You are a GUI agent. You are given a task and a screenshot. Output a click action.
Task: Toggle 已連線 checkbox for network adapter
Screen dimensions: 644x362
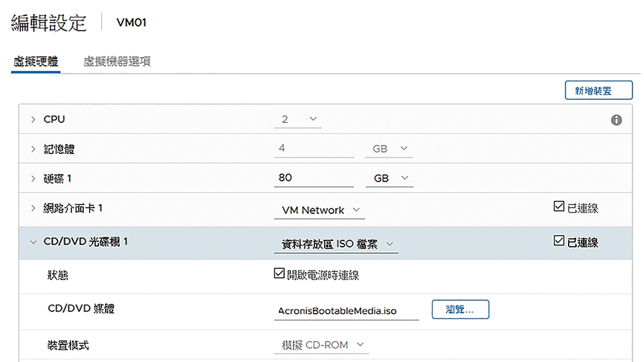tap(558, 206)
